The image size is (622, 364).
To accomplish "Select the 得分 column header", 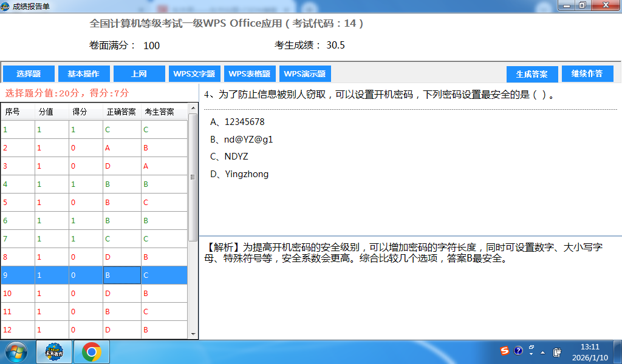I will [x=86, y=112].
